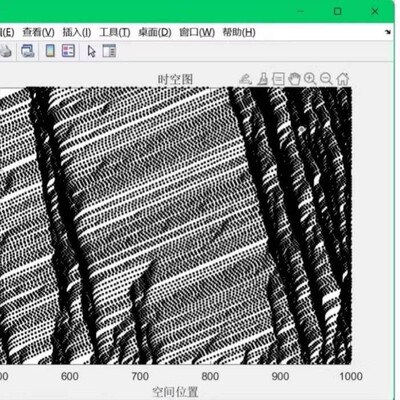Open the 插入(I) menu
This screenshot has width=400, height=400.
point(77,32)
